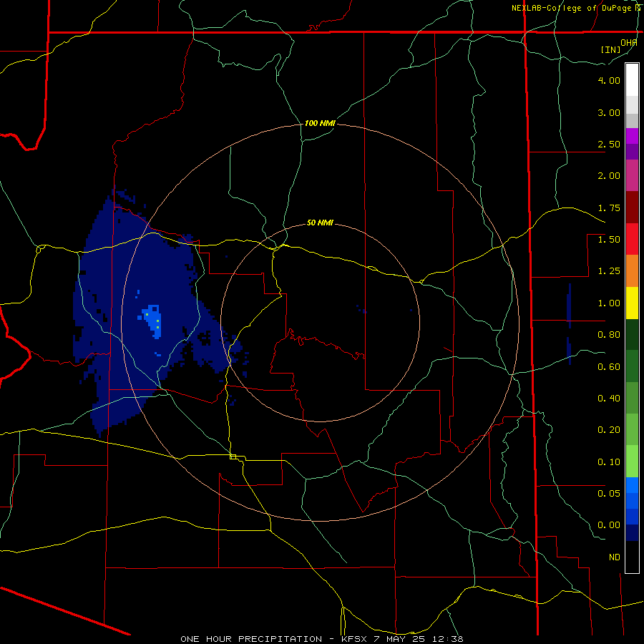Click the '1.75' legend value
This screenshot has width=644, height=644.
pyautogui.click(x=609, y=208)
